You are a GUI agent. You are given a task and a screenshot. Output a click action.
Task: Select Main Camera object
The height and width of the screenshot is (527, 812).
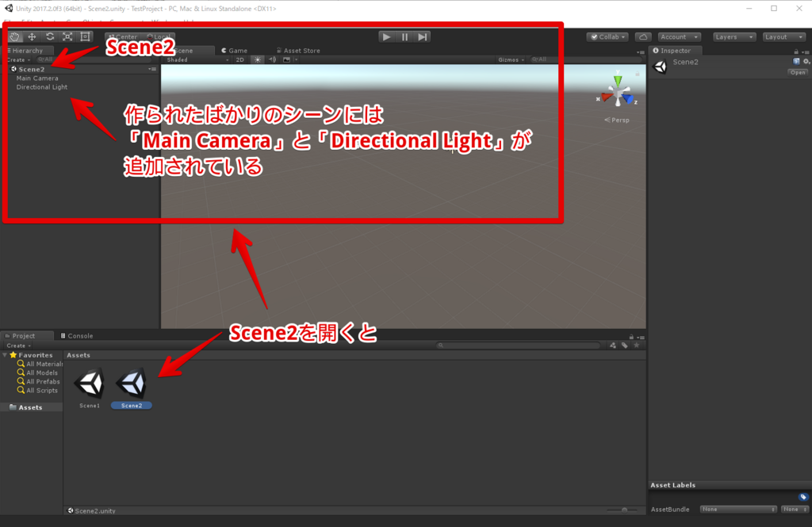[x=37, y=78]
